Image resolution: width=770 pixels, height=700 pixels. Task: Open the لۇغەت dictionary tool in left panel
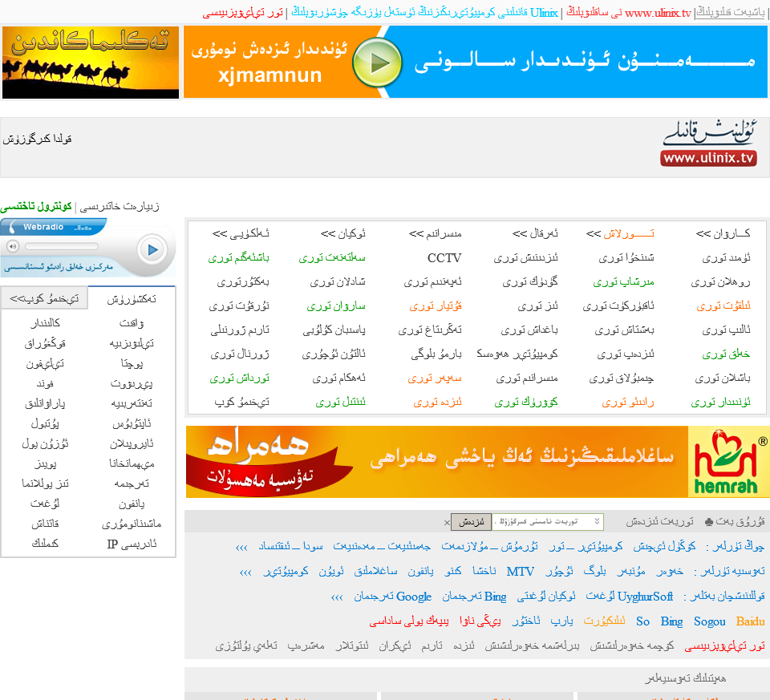tap(45, 504)
